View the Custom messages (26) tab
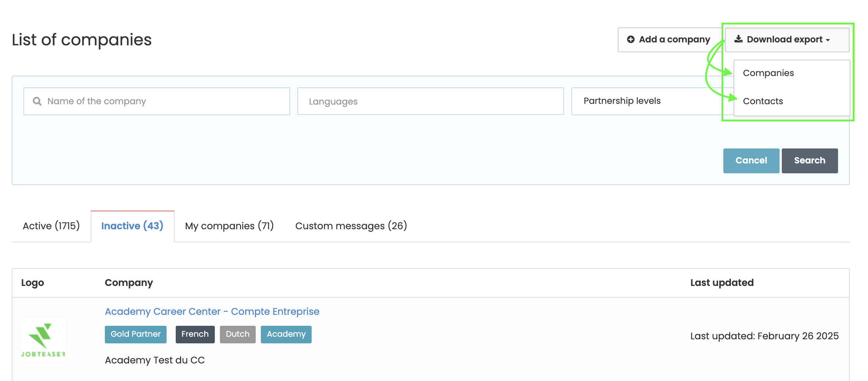 click(351, 226)
